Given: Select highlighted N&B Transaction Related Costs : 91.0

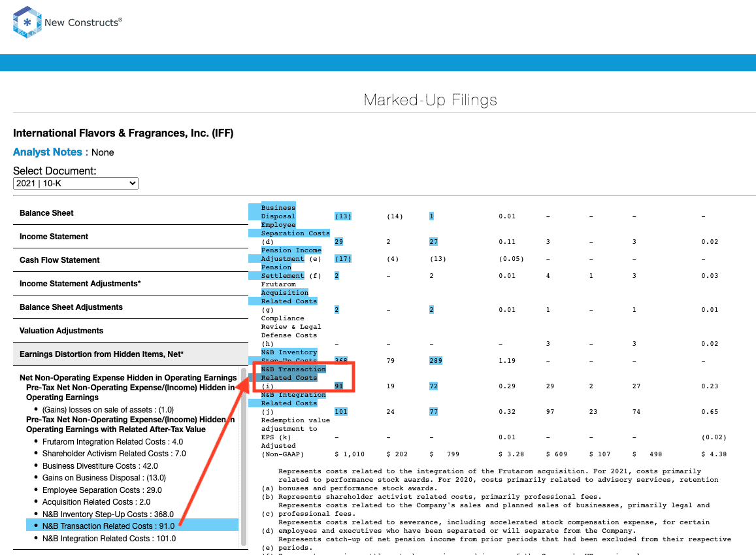Looking at the screenshot, I should point(132,526).
